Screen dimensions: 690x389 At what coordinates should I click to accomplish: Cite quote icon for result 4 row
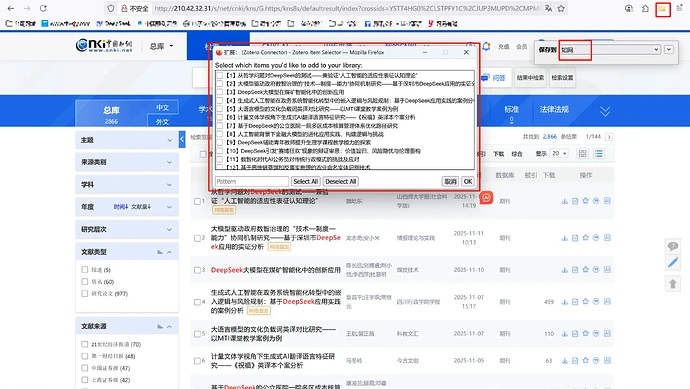[x=596, y=301]
